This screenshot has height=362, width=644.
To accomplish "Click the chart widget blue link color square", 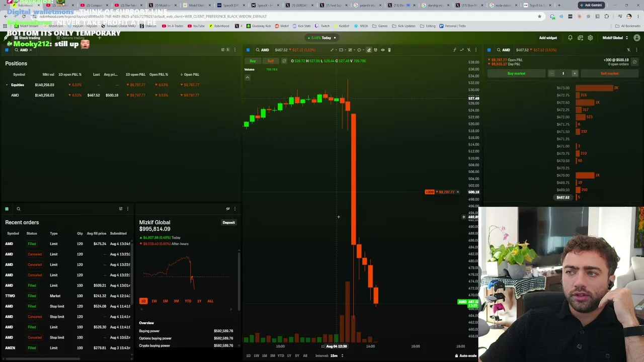I will coord(248,50).
